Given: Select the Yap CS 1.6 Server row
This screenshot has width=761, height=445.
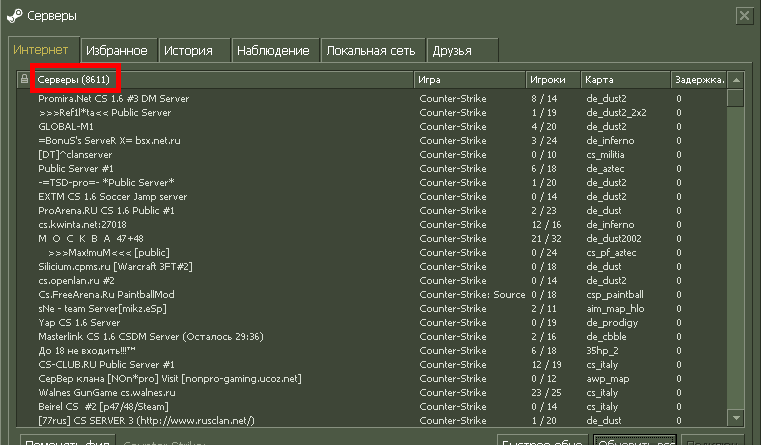Looking at the screenshot, I should (x=372, y=323).
